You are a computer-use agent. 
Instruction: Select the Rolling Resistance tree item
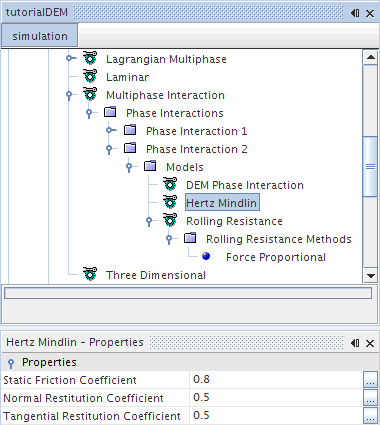(x=234, y=221)
